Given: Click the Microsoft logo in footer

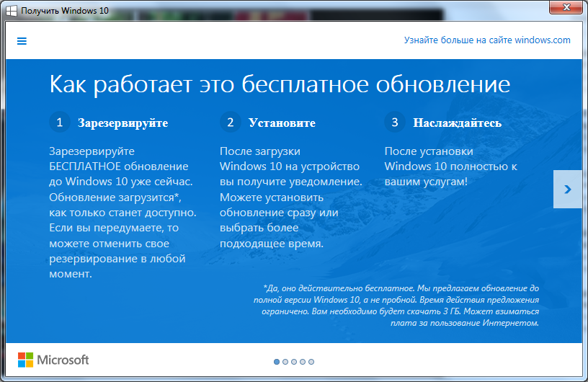Looking at the screenshot, I should (x=53, y=360).
